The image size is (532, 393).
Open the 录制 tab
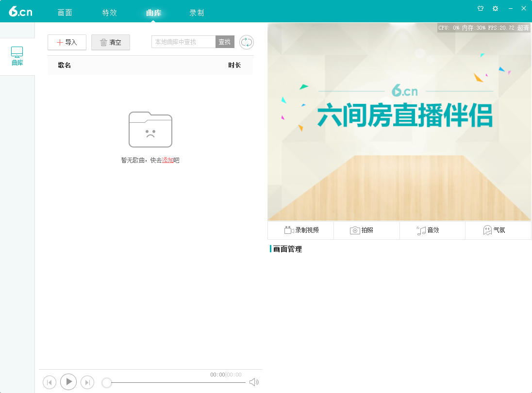[x=197, y=13]
